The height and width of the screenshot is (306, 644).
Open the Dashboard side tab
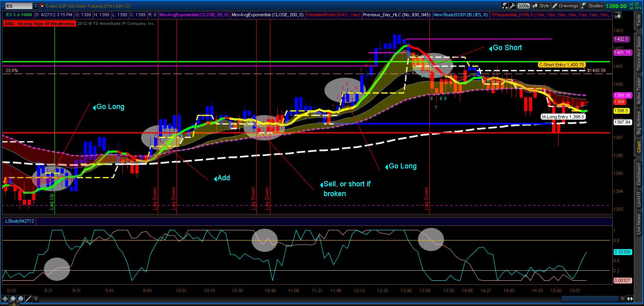639,174
